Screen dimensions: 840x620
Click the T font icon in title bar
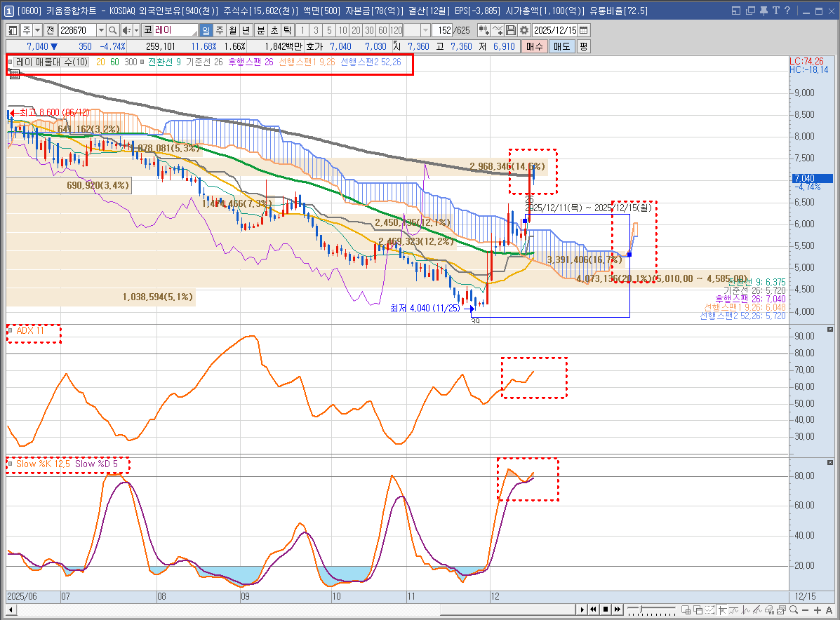point(775,11)
